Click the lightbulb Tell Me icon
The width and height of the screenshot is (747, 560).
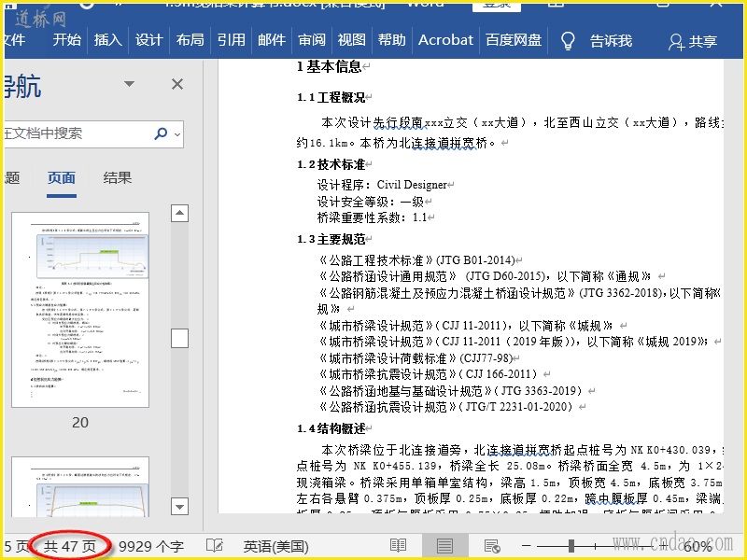point(568,41)
